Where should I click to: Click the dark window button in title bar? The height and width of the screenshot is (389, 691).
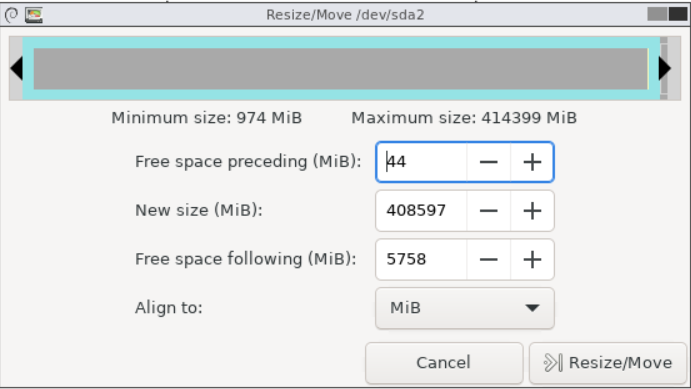pyautogui.click(x=678, y=15)
